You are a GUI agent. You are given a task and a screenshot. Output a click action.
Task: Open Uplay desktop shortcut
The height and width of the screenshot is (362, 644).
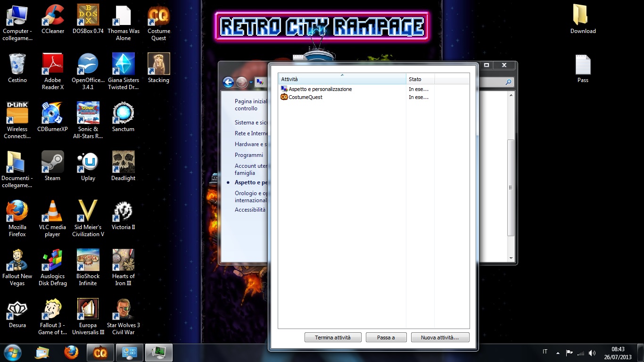[x=88, y=166]
